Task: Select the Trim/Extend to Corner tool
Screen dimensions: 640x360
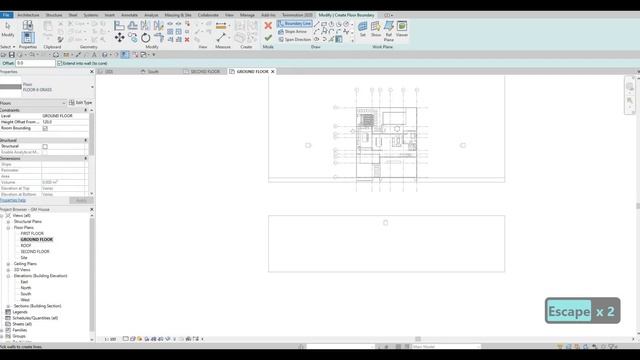Action: [159, 38]
